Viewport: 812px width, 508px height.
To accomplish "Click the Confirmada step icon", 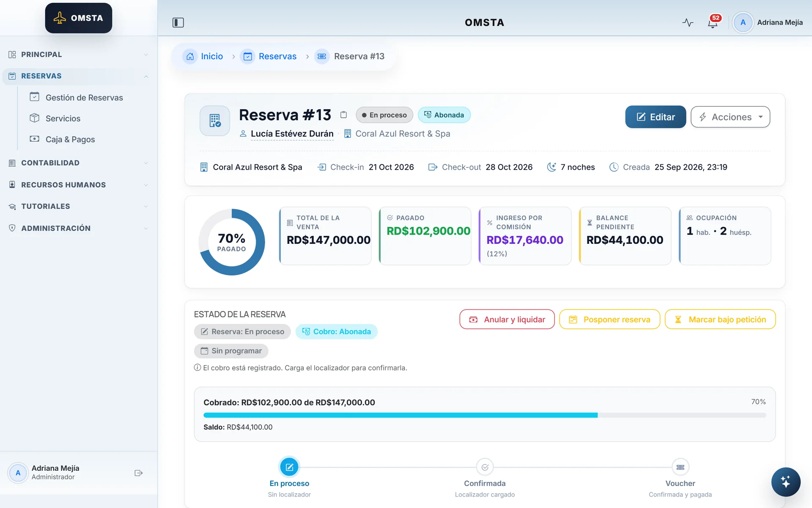I will coord(485,467).
